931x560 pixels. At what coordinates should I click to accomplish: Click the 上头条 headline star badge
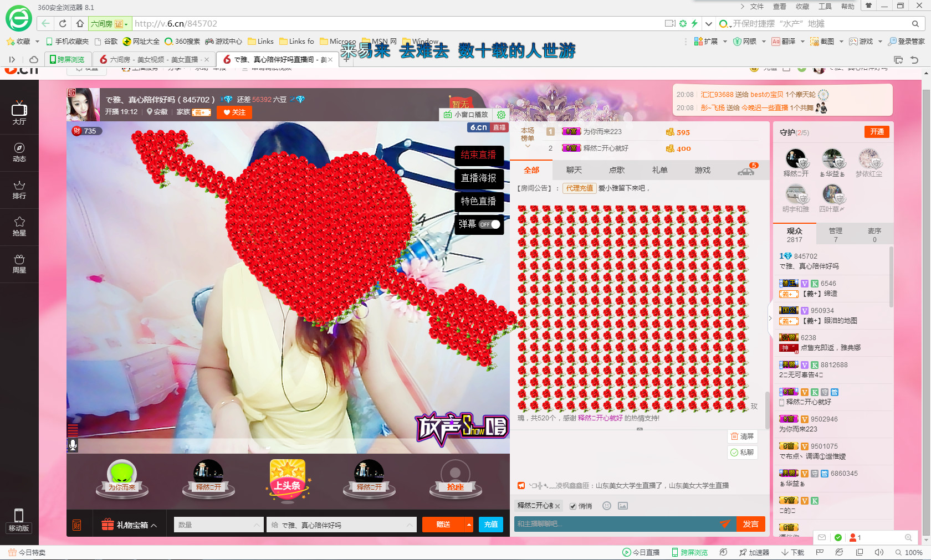click(288, 480)
